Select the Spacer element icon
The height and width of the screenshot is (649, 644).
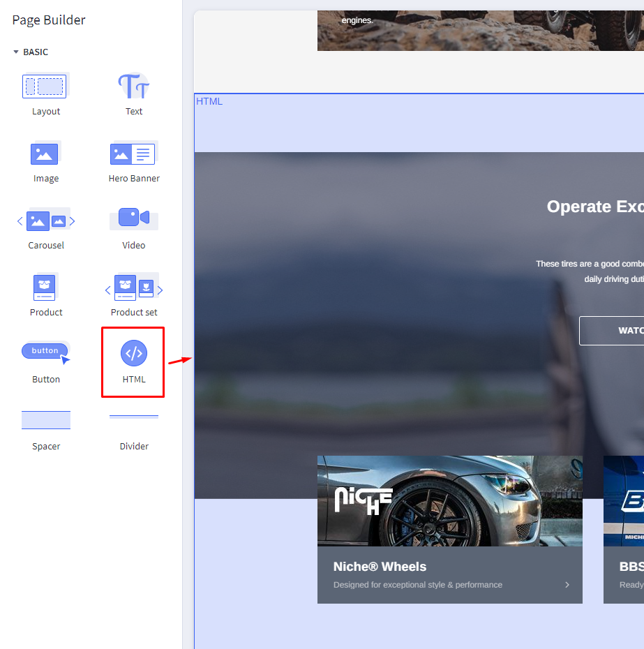(46, 419)
